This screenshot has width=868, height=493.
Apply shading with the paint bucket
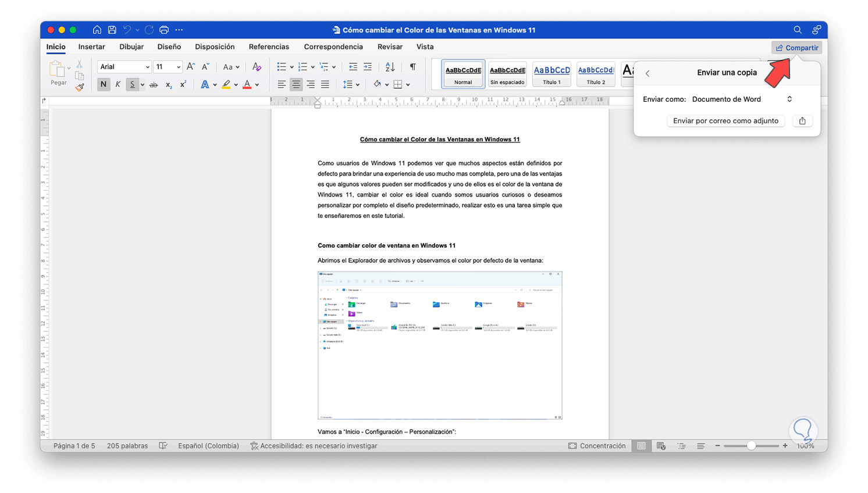377,85
